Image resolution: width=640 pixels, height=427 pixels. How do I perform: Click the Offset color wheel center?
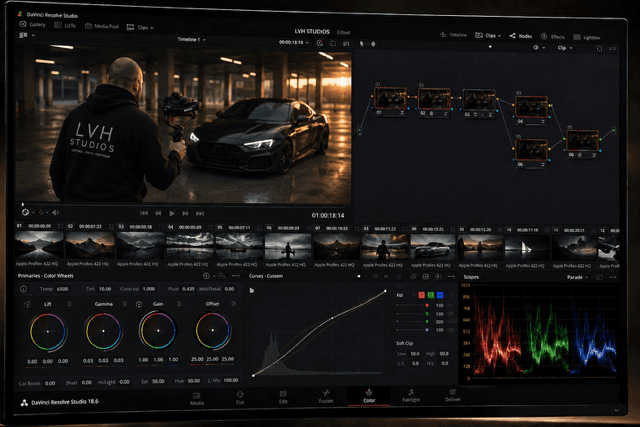213,330
